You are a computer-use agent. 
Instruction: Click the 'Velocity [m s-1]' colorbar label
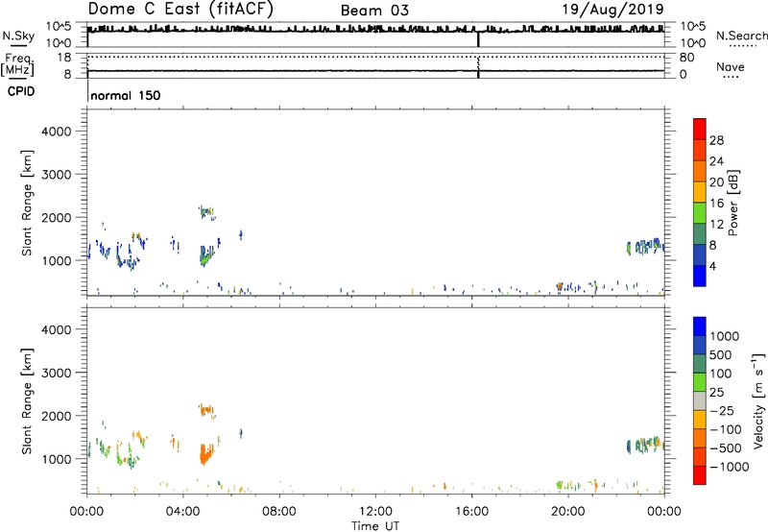758,400
